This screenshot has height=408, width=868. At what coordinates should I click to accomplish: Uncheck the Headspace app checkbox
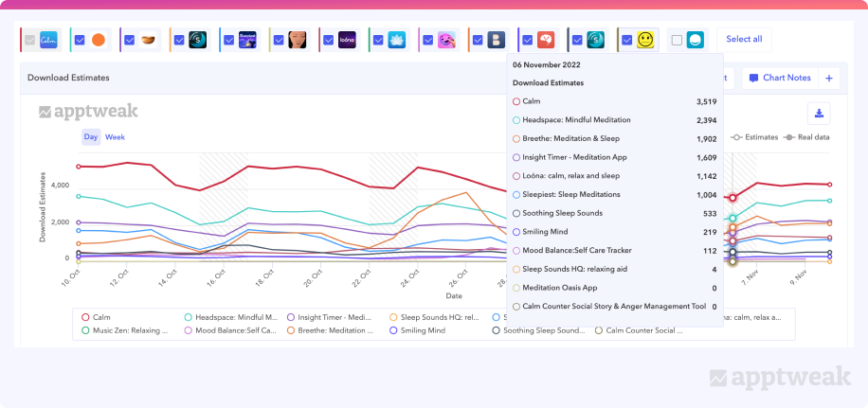(x=80, y=40)
